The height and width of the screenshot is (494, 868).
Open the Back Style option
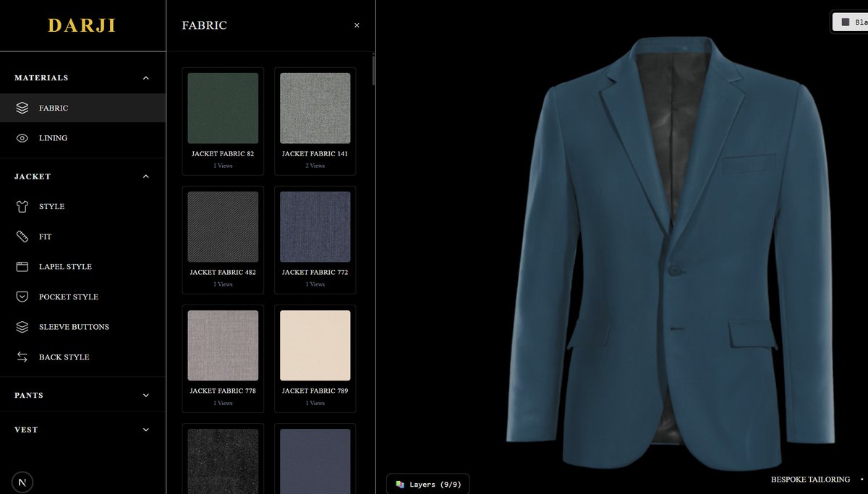tap(82, 357)
